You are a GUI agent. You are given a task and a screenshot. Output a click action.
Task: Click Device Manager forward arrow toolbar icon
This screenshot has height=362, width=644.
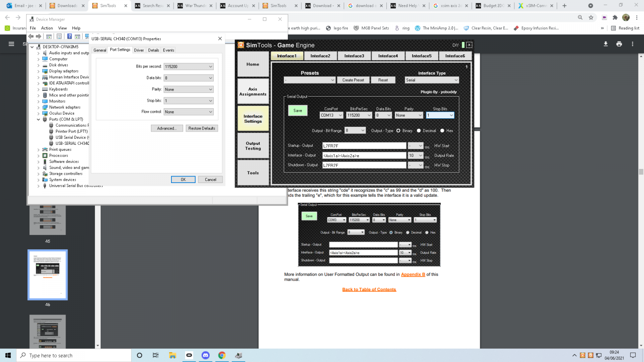(x=38, y=36)
